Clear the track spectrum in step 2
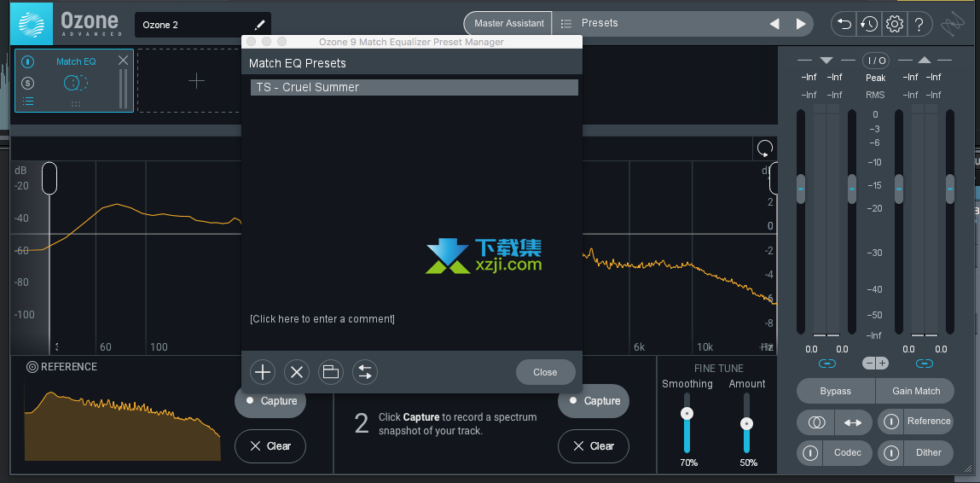980x483 pixels. click(x=594, y=446)
